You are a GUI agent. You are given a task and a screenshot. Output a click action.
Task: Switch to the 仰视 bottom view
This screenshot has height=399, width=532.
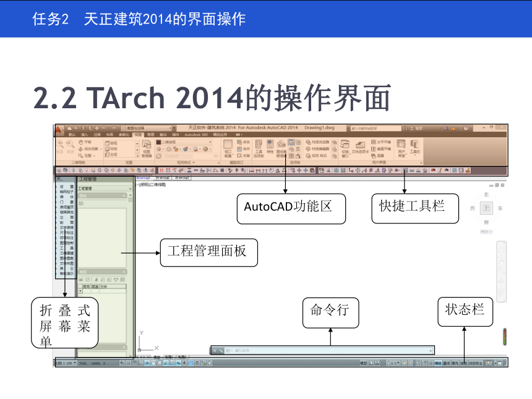111,149
